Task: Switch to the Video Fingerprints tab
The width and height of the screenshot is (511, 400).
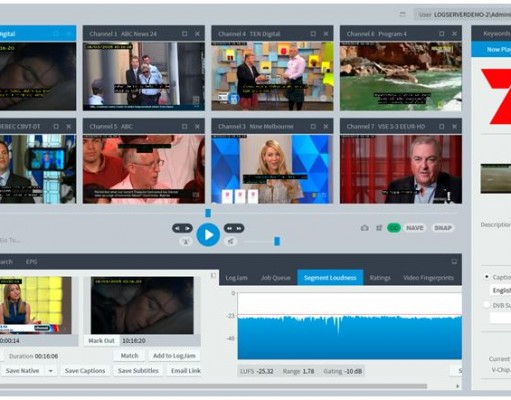Action: 429,278
